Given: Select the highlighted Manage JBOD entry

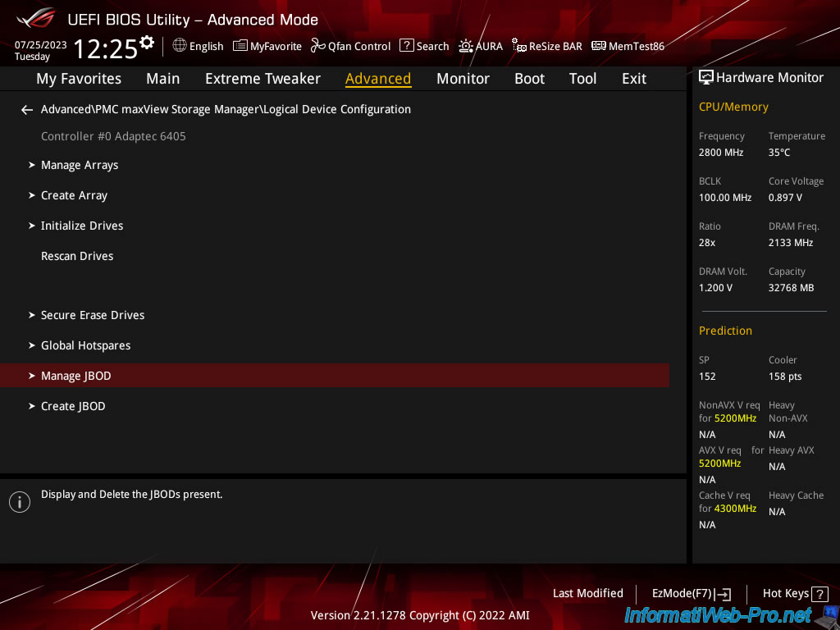Looking at the screenshot, I should [x=335, y=376].
